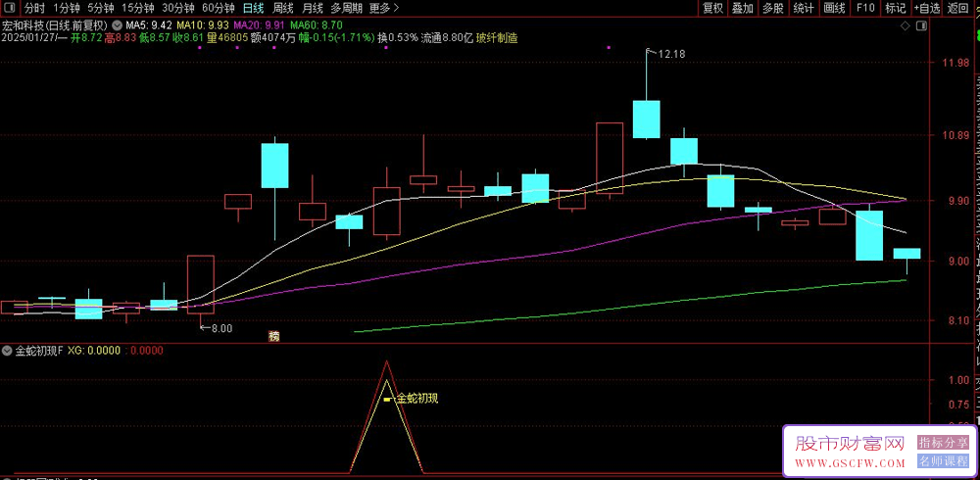Select the 30分钟 period tab
The width and height of the screenshot is (980, 480).
pyautogui.click(x=178, y=8)
